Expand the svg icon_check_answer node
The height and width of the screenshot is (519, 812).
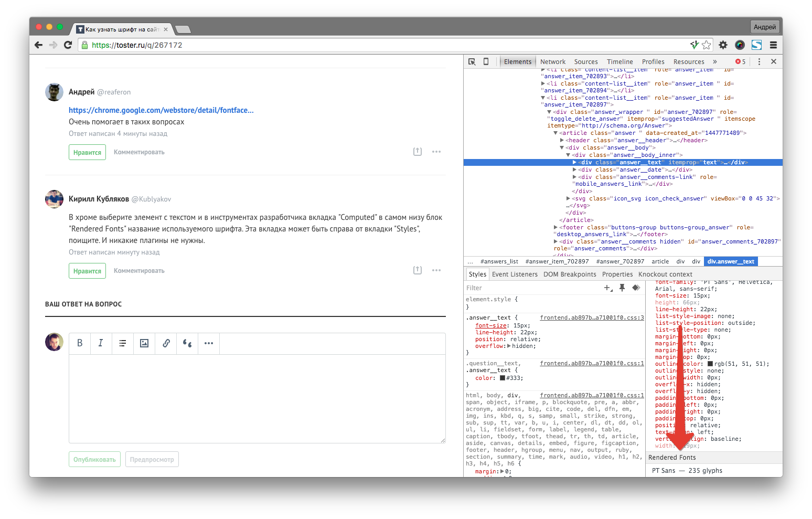568,198
